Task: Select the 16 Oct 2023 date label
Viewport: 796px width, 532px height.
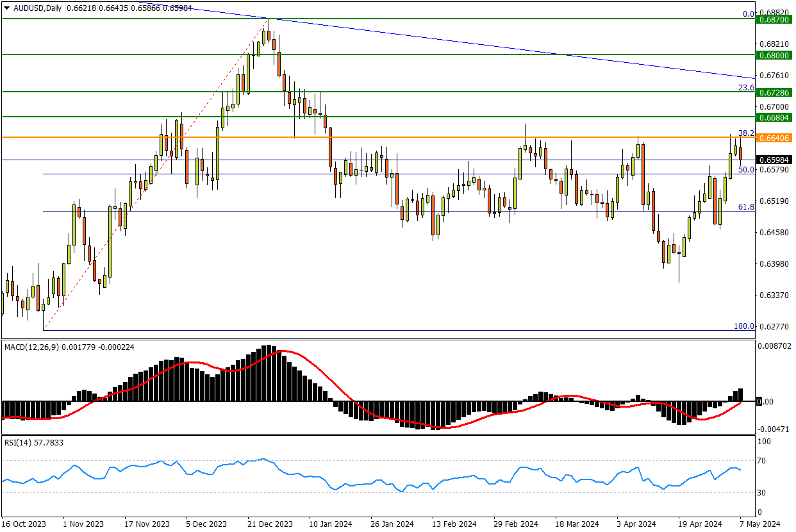Action: click(23, 524)
